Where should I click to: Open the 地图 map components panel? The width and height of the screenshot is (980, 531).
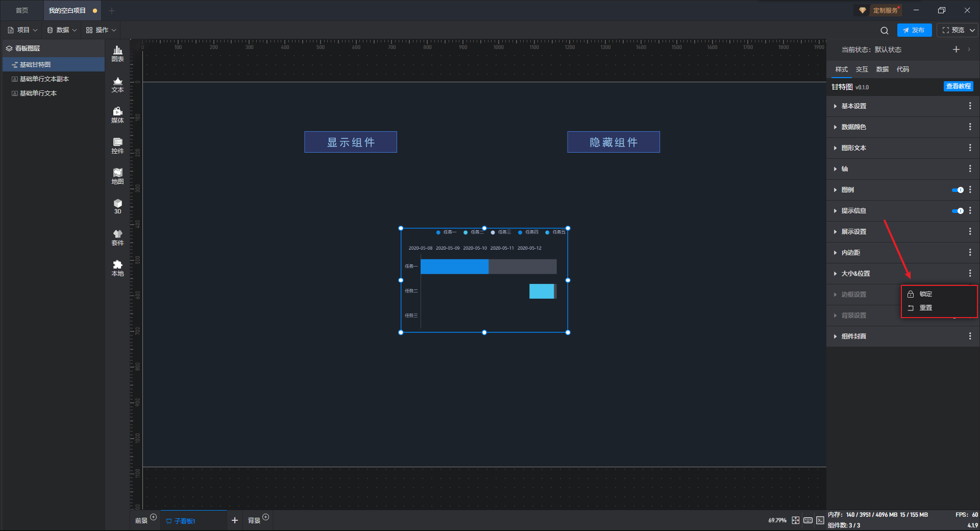(x=117, y=176)
